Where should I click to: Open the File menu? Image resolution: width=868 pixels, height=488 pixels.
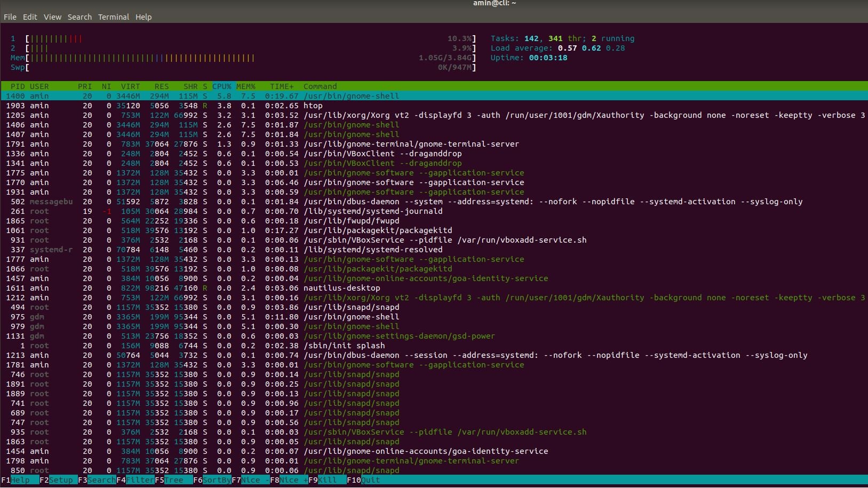point(10,17)
